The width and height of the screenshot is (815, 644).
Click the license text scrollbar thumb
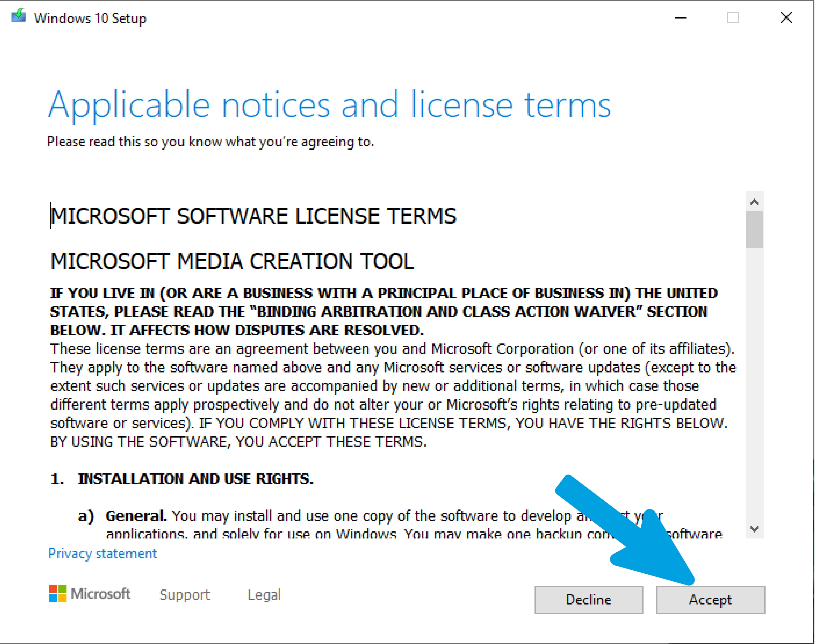pos(755,230)
